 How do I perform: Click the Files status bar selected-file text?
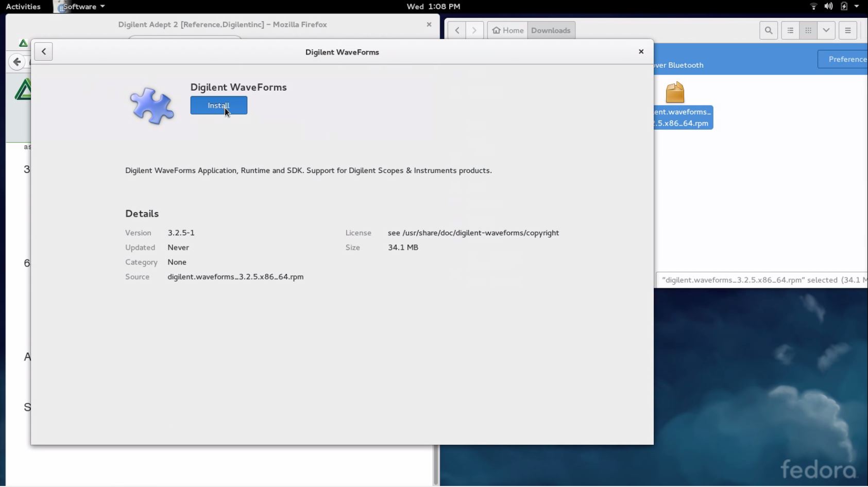click(764, 280)
